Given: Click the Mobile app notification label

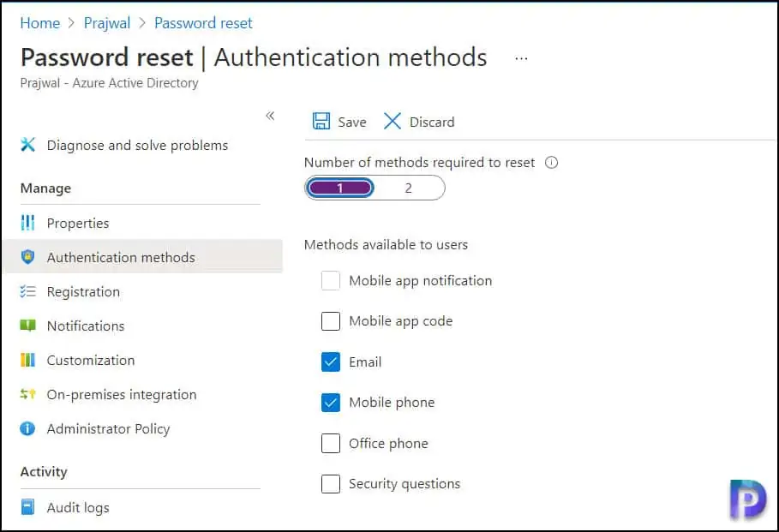Looking at the screenshot, I should coord(420,281).
